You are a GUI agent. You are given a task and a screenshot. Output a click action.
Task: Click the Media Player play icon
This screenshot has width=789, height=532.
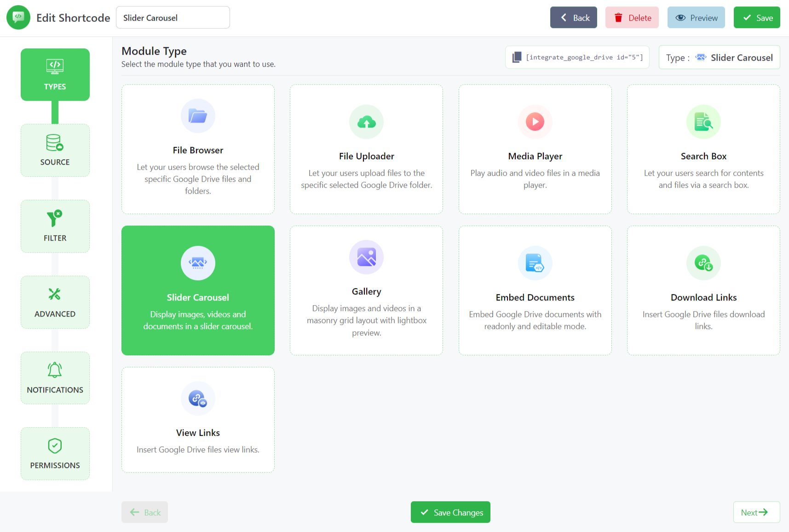535,121
